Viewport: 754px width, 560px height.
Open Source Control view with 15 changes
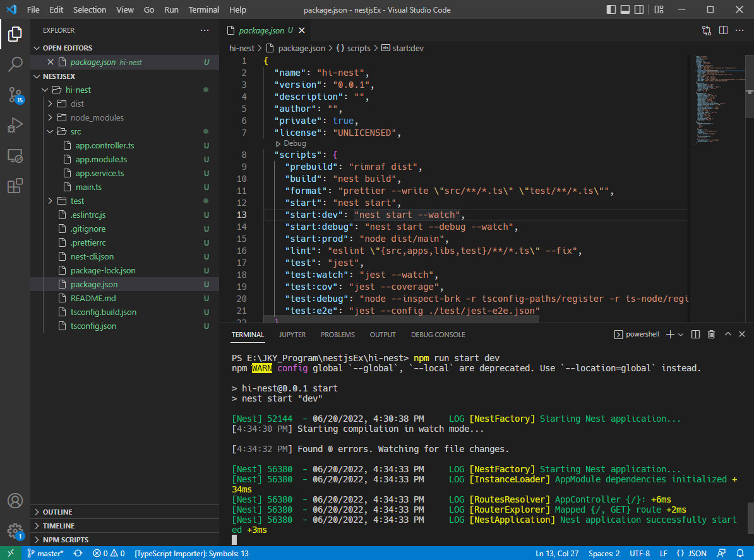15,95
